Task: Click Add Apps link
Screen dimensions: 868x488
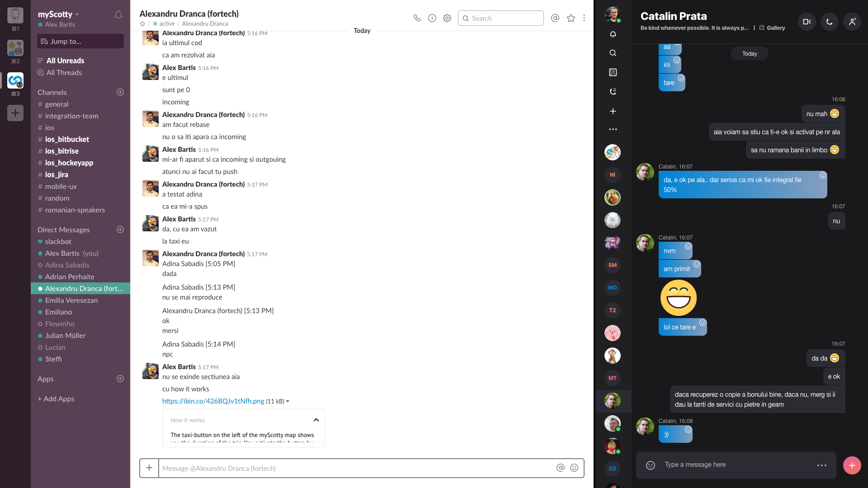Action: pyautogui.click(x=56, y=399)
